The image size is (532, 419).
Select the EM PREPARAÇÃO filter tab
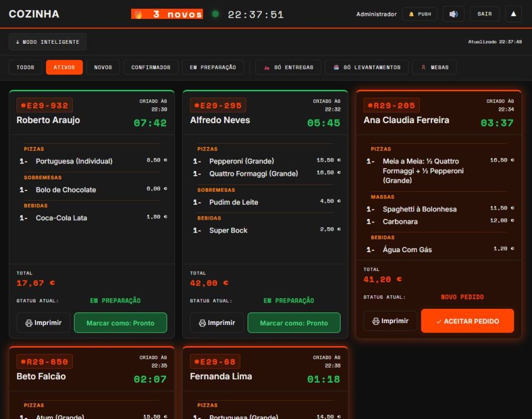click(x=213, y=67)
